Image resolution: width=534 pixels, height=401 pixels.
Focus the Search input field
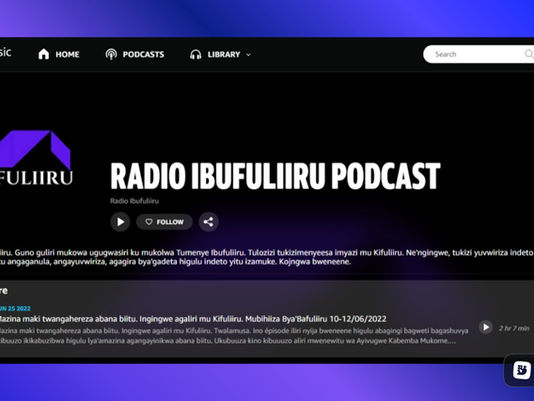click(x=478, y=54)
